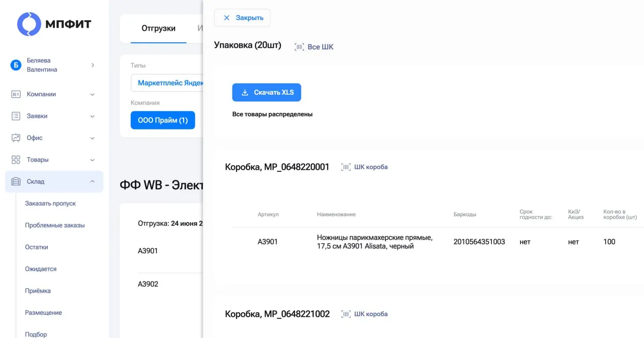
Task: Click the Коробка, MP_0648221002 title
Action: tap(277, 314)
